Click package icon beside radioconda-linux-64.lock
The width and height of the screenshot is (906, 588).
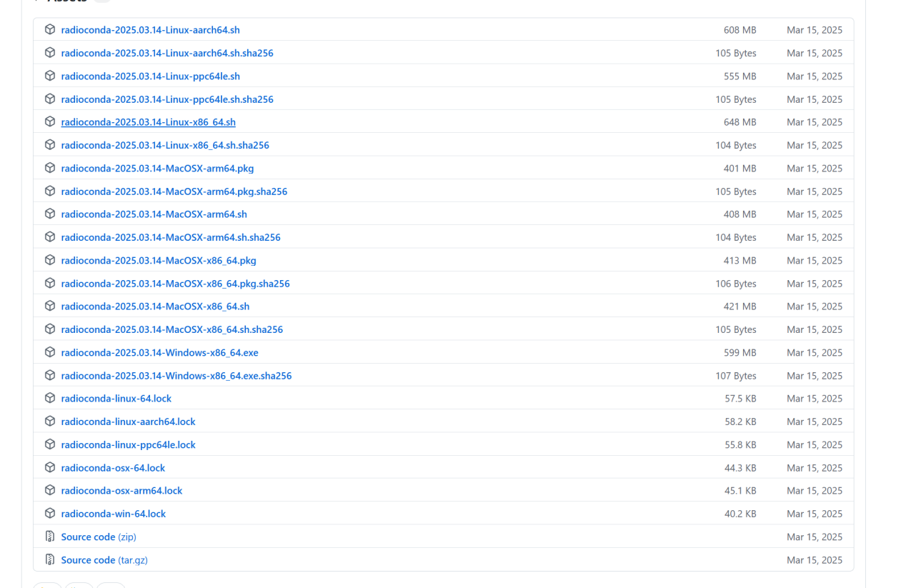click(x=50, y=399)
